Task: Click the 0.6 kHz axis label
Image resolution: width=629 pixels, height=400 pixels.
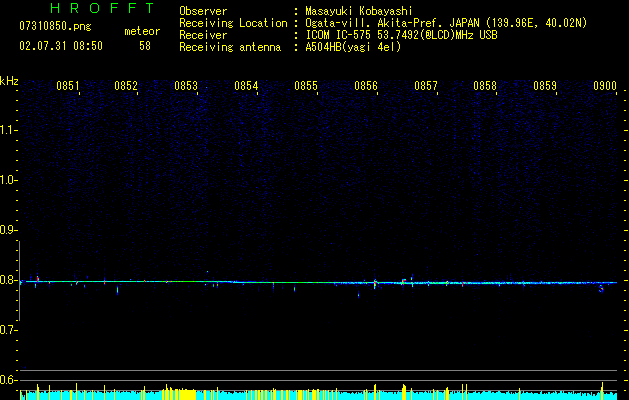Action: pos(8,380)
